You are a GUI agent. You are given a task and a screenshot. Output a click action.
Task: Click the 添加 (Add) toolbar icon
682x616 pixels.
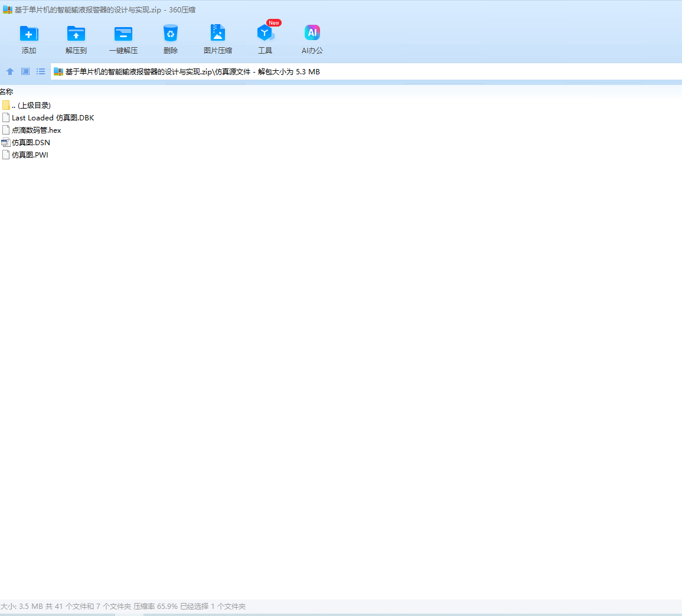29,34
